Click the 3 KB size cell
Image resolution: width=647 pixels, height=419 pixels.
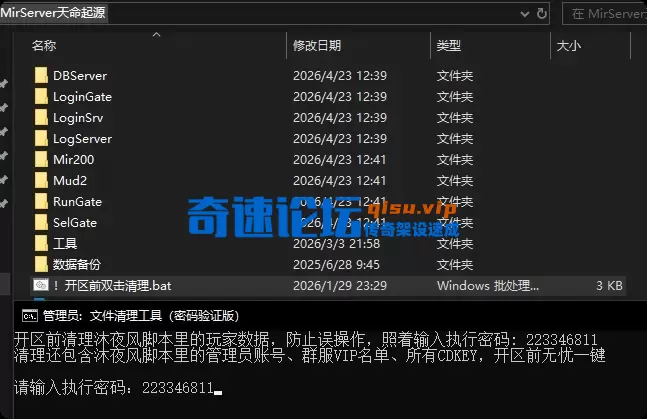pyautogui.click(x=609, y=285)
